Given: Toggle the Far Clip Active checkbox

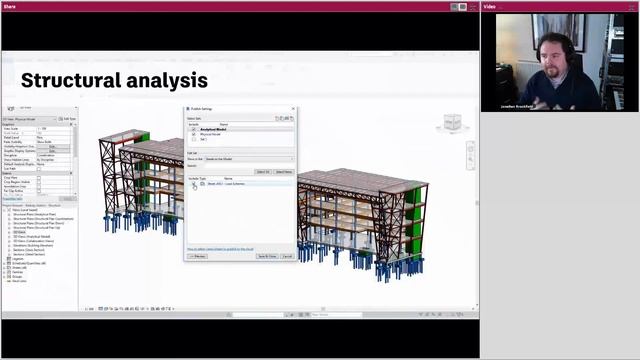Looking at the screenshot, I should click(39, 191).
